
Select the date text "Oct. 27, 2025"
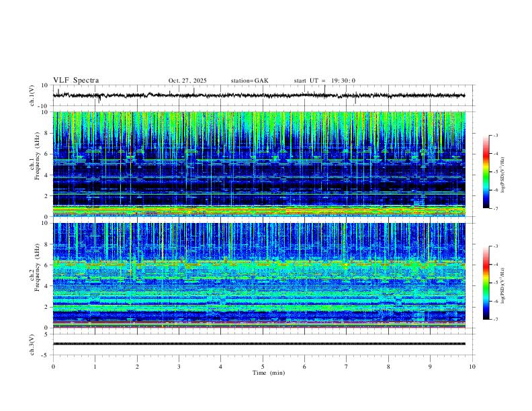[x=187, y=81]
